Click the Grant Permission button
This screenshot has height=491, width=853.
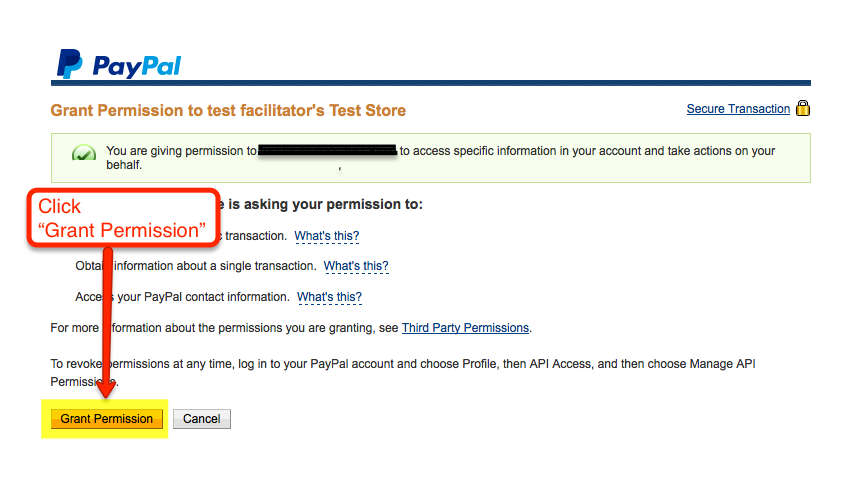point(107,419)
